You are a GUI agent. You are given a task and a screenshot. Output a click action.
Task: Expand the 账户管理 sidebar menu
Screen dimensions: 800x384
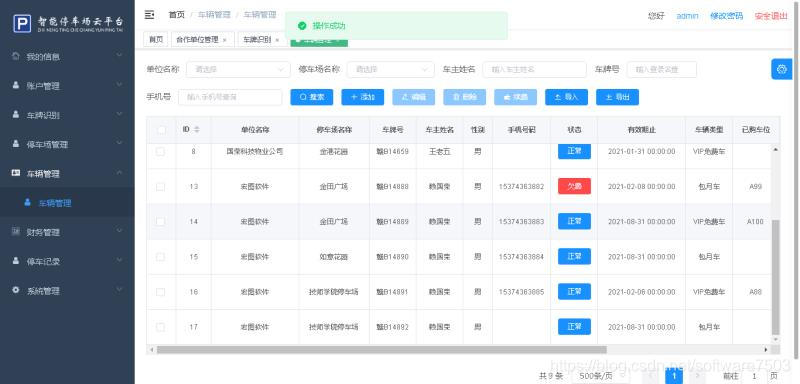119,85
